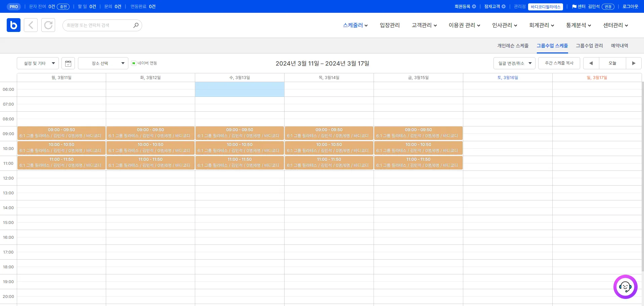
Task: Open the 스케줄러 menu
Action: click(x=355, y=25)
